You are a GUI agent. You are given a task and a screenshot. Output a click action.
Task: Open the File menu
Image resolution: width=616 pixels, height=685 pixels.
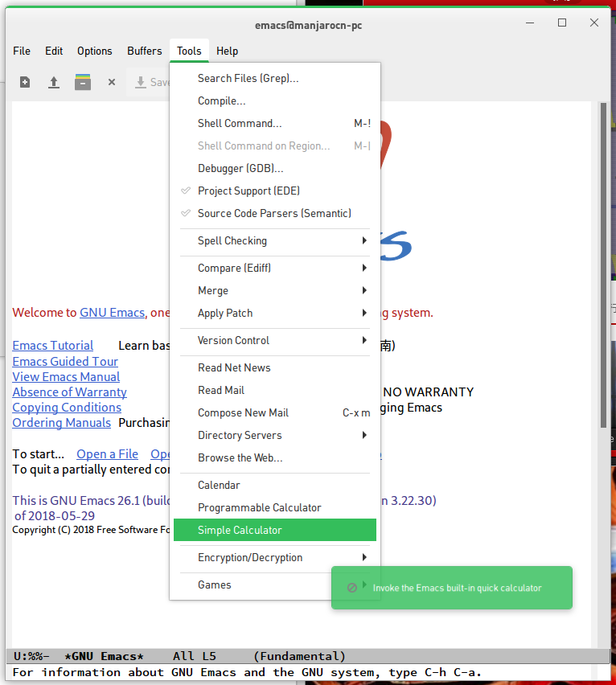(22, 51)
